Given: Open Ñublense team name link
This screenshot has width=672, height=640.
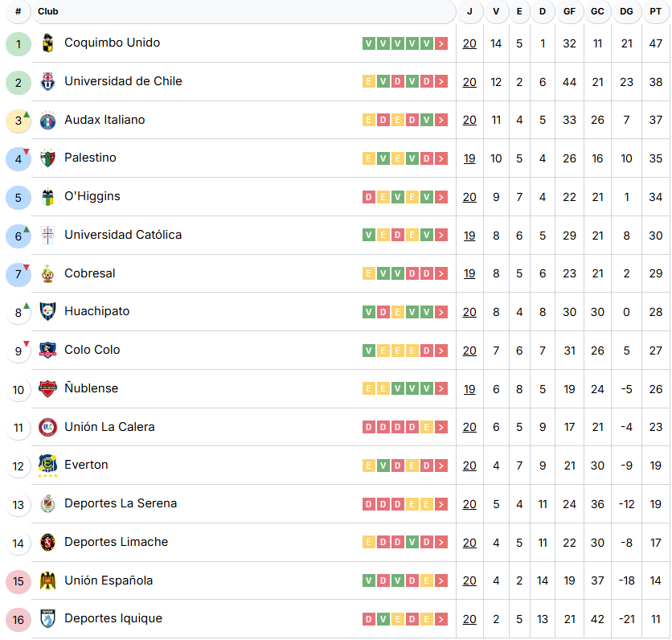Looking at the screenshot, I should point(91,388).
